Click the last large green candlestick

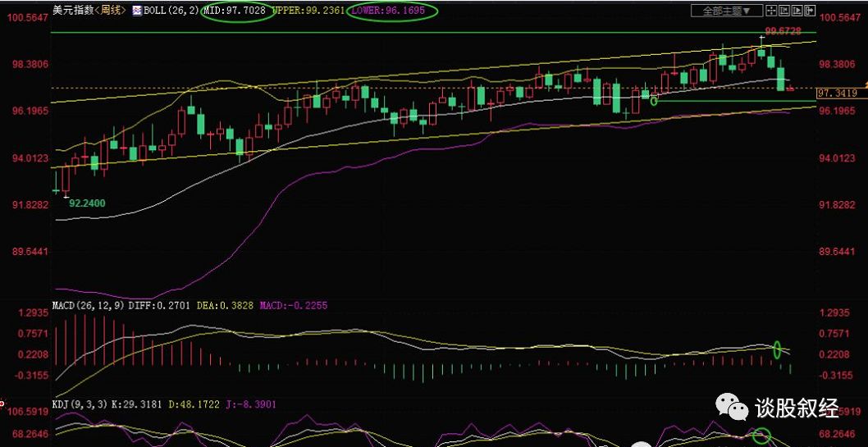pos(781,79)
